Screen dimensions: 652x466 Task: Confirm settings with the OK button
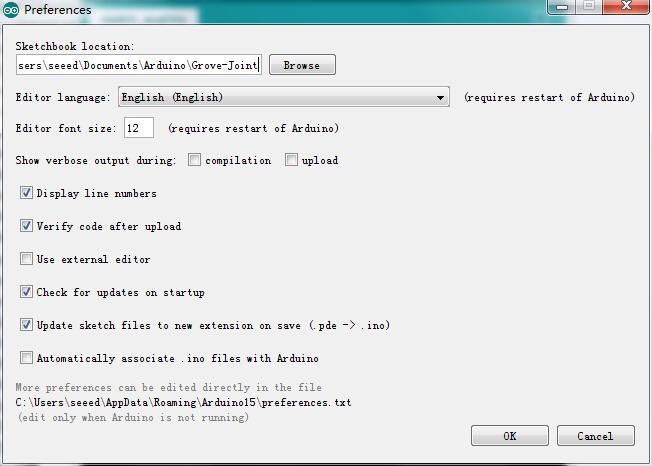510,436
